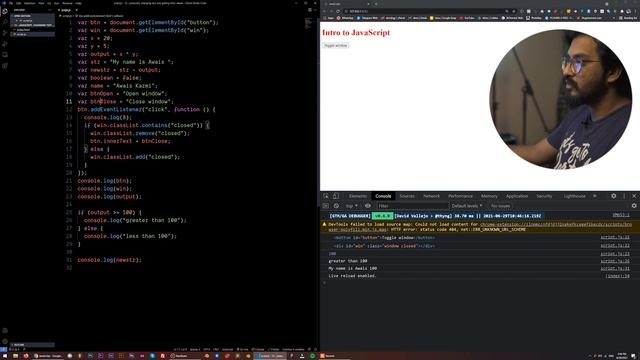Viewport: 640px width, 360px height.
Task: Toggle DevTools device toolbar icon
Action: [336, 196]
